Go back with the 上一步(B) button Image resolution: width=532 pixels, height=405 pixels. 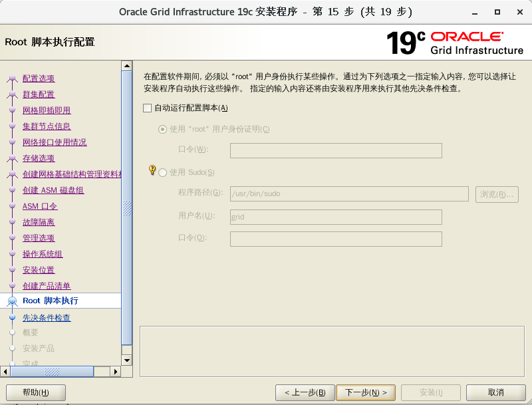point(305,392)
